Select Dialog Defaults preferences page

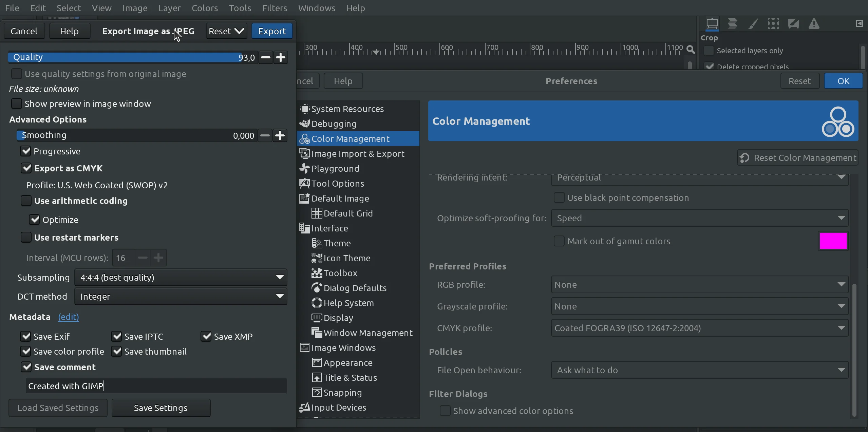tap(358, 288)
